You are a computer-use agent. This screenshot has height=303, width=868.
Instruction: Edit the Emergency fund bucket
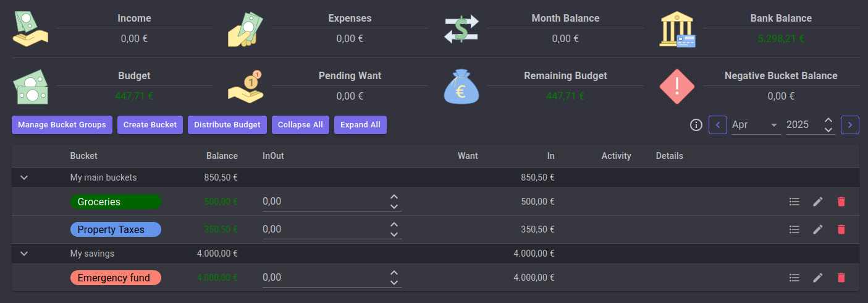point(818,278)
